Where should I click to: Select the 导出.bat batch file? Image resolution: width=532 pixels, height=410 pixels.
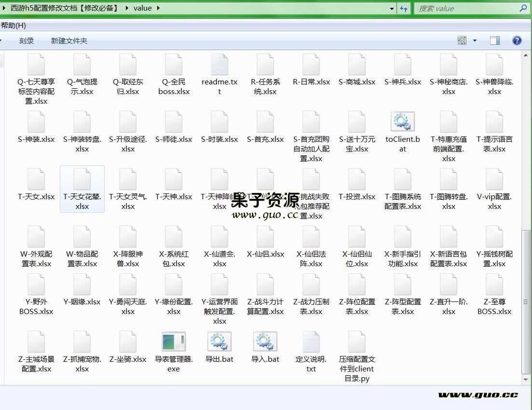(219, 342)
